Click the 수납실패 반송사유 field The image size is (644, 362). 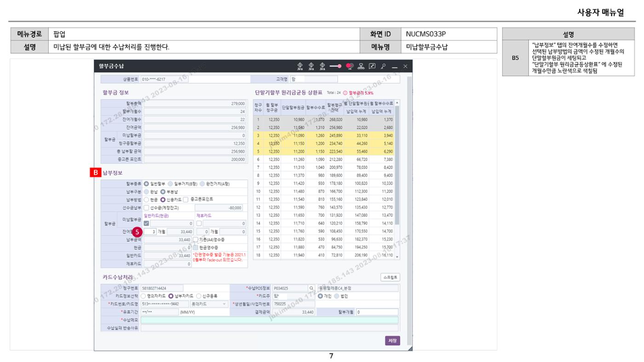pyautogui.click(x=270, y=328)
